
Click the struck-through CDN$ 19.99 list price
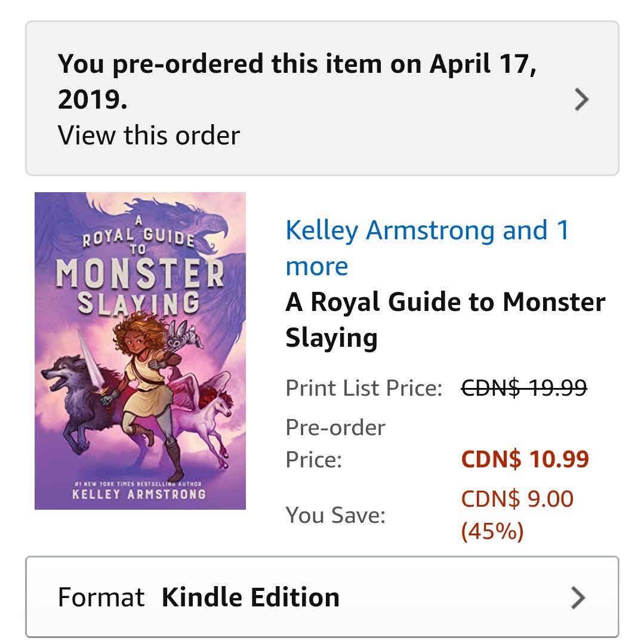click(524, 389)
